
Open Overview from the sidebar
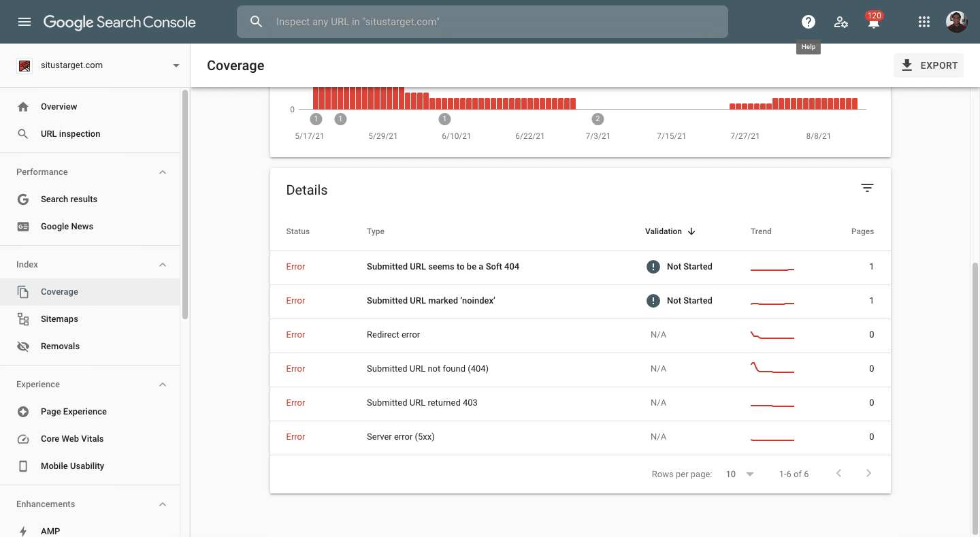coord(90,107)
